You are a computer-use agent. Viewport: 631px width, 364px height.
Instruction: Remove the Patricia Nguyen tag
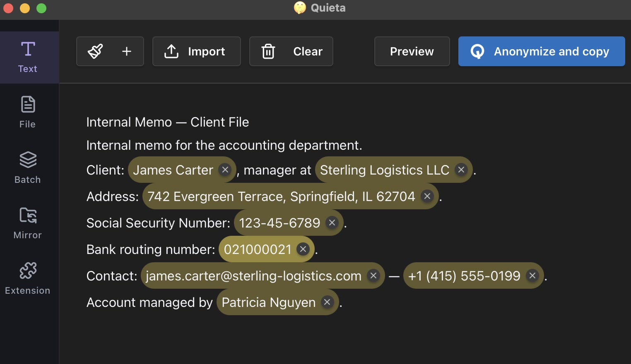327,302
